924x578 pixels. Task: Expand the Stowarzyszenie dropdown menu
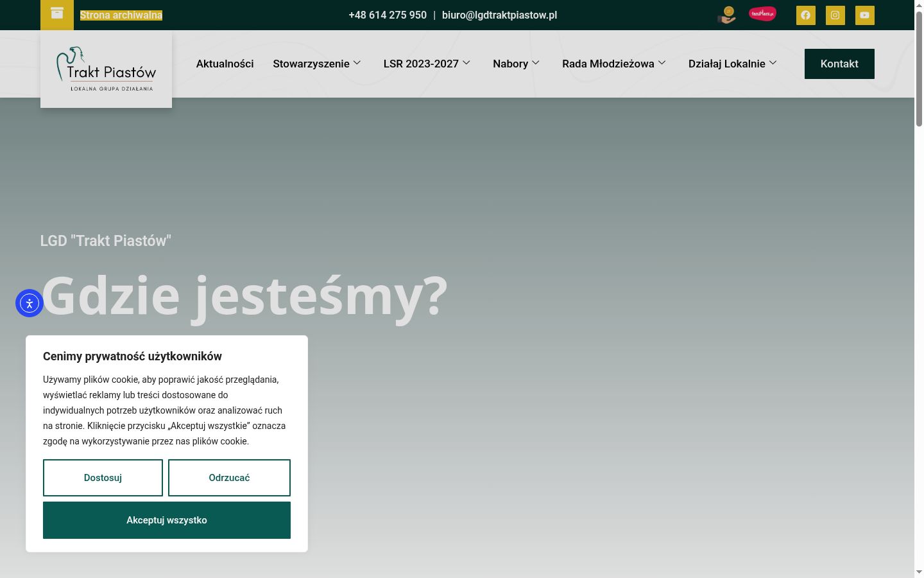[x=317, y=64]
